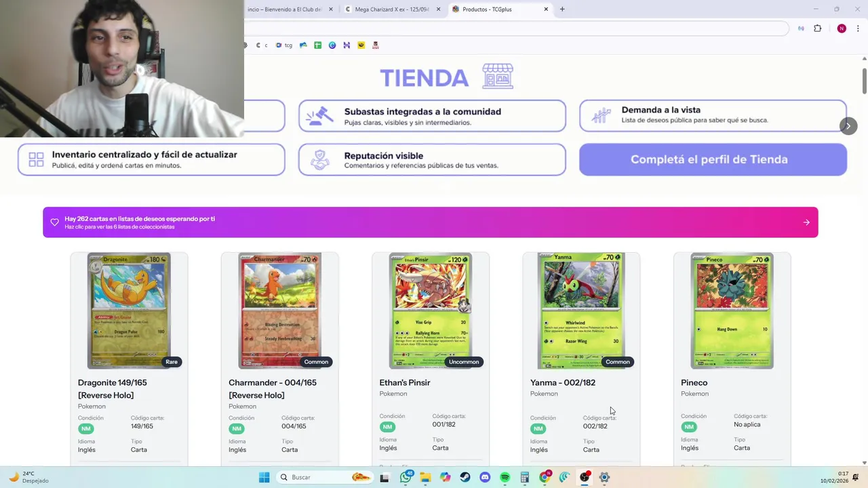The height and width of the screenshot is (488, 868).
Task: Open Discord from the taskbar
Action: click(x=485, y=477)
